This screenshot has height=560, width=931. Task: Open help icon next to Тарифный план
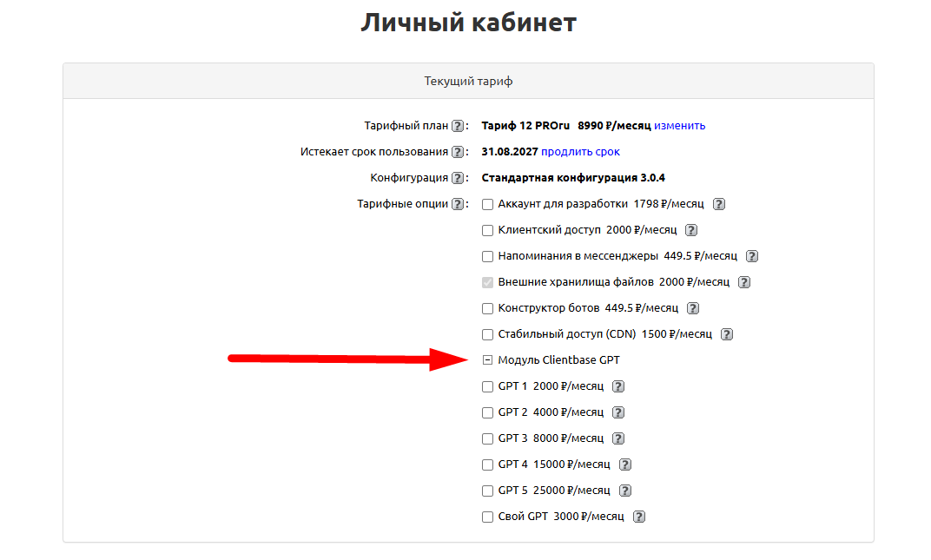[x=457, y=126]
